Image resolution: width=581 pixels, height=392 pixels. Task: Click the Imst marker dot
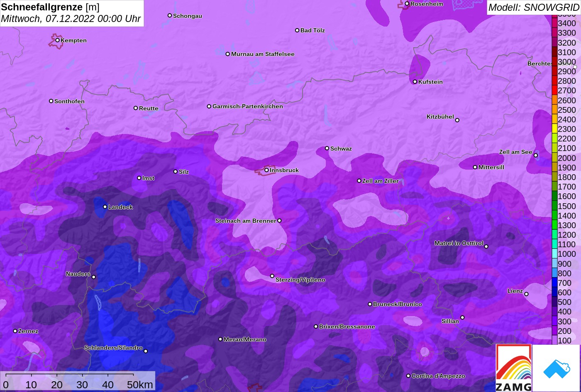click(x=139, y=178)
